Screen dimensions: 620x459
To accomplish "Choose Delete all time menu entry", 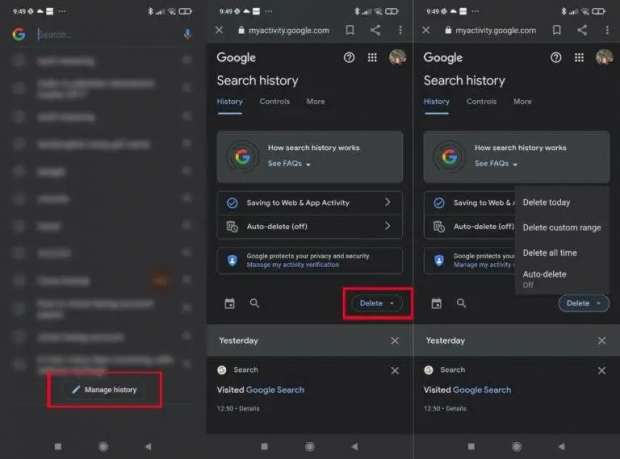I will click(x=549, y=253).
